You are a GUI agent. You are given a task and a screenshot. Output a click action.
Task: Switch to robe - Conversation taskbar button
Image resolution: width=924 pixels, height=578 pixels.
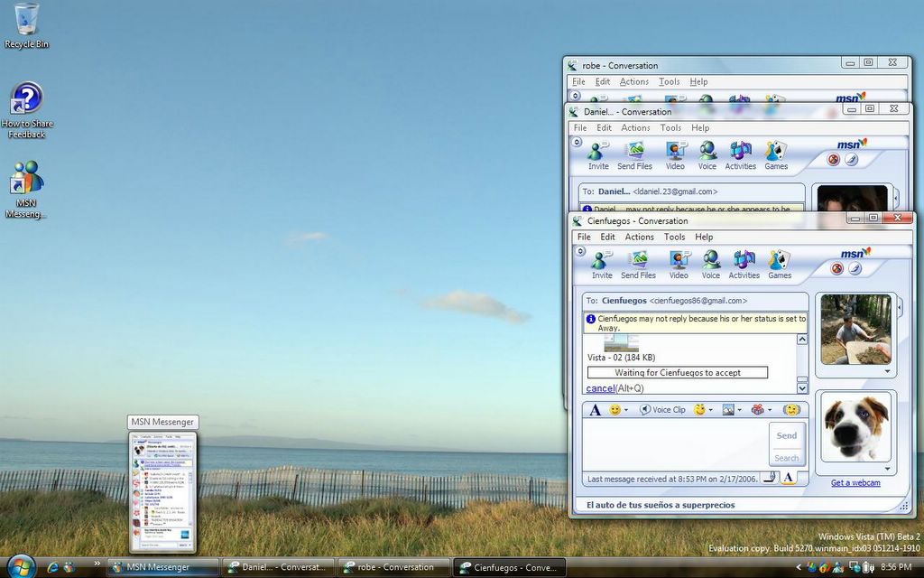click(x=395, y=567)
